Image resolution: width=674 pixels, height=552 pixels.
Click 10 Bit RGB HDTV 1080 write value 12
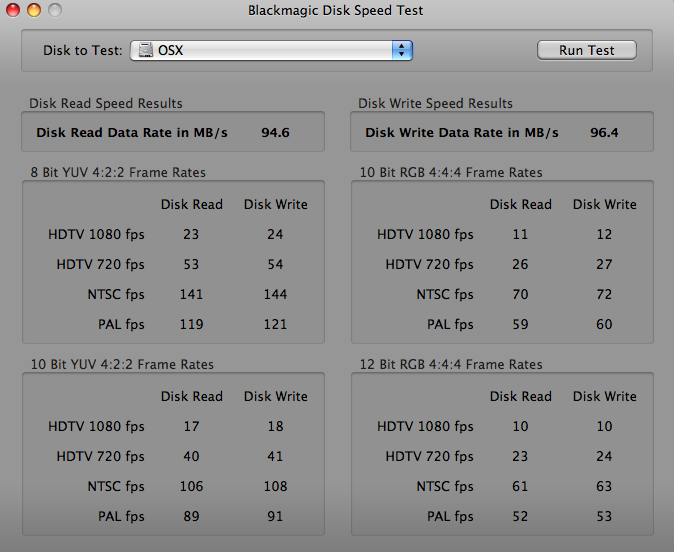tap(604, 234)
